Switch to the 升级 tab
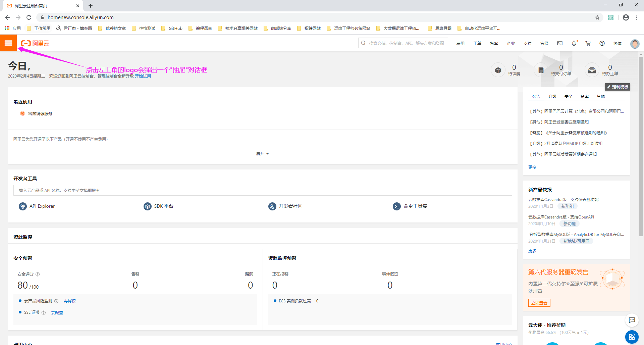 click(x=552, y=97)
